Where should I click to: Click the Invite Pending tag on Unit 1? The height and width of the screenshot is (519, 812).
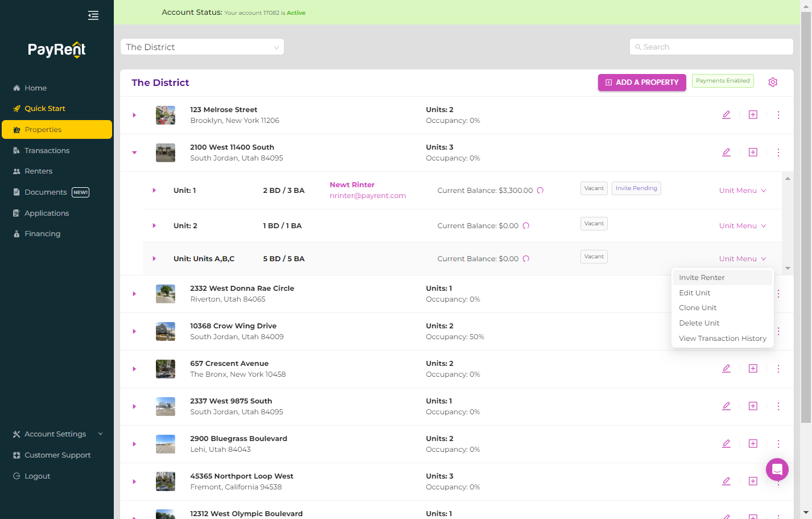click(x=636, y=188)
